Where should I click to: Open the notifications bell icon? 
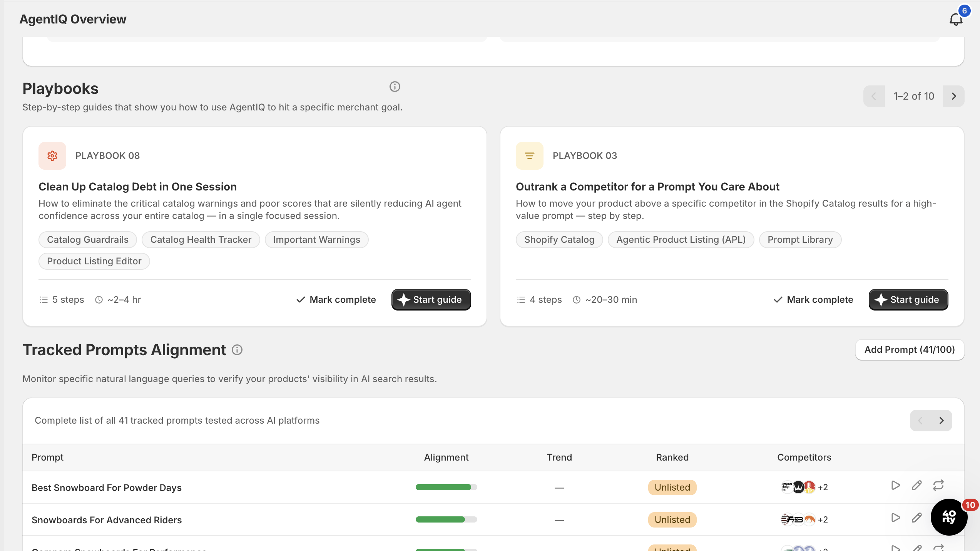click(956, 19)
